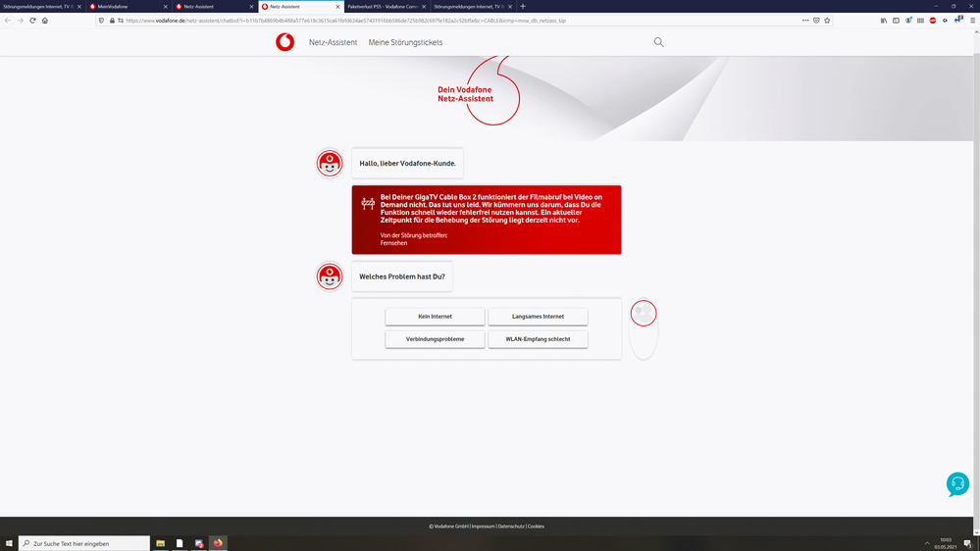Click the permissions icon next to the padlock
The height and width of the screenshot is (551, 980).
[x=120, y=20]
